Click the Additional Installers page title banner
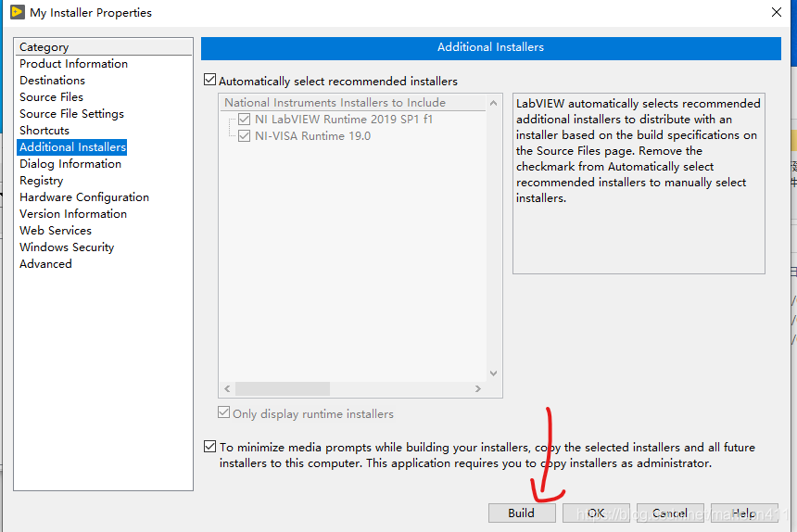This screenshot has height=532, width=797. 490,48
